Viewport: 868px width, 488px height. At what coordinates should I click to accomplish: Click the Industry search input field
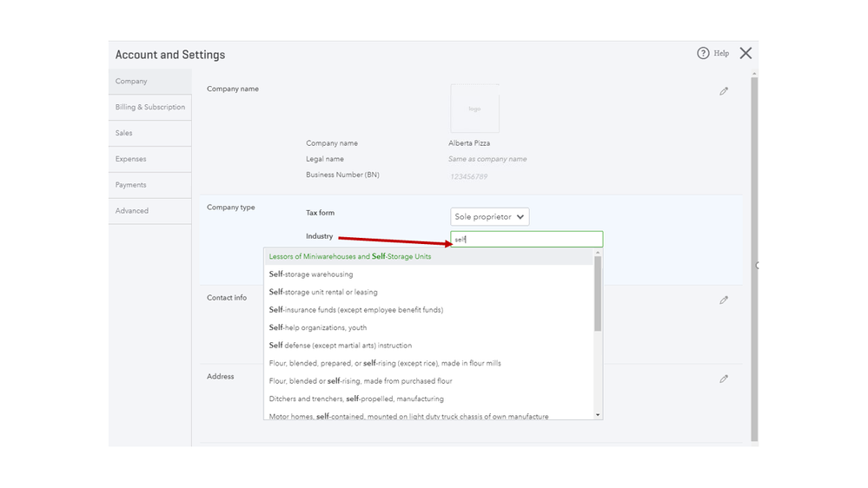pos(527,239)
